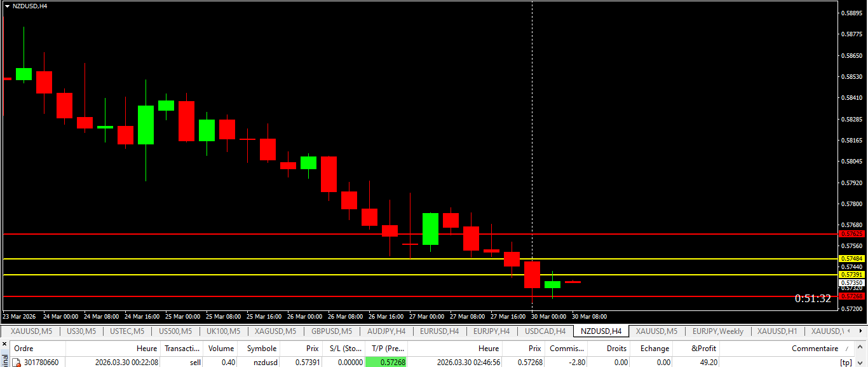This screenshot has width=868, height=367.
Task: Click the [tp] comment cell
Action: (x=846, y=363)
